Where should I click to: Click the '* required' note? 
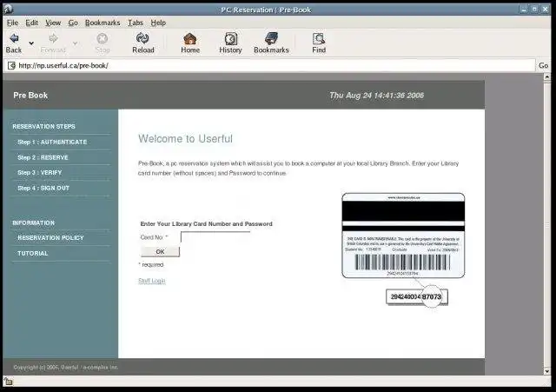(151, 264)
